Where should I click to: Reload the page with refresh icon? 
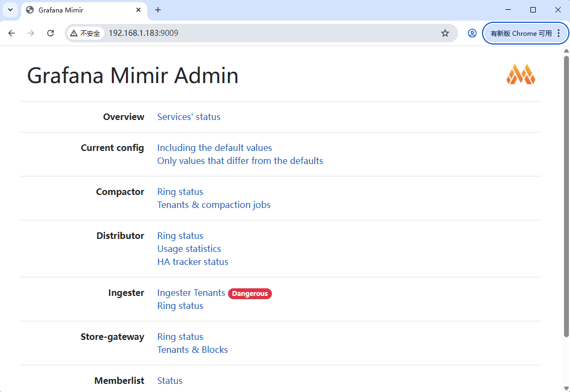click(50, 33)
